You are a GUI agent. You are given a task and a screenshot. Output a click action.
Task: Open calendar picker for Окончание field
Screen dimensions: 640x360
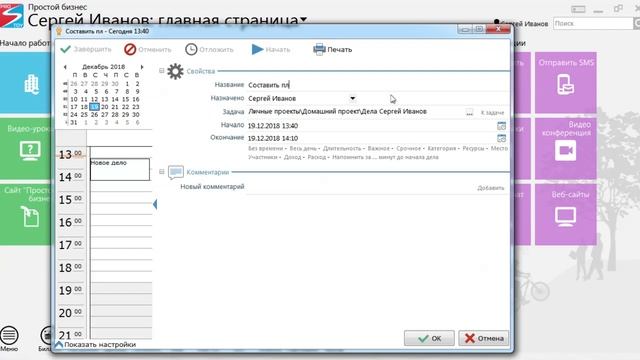(x=501, y=138)
